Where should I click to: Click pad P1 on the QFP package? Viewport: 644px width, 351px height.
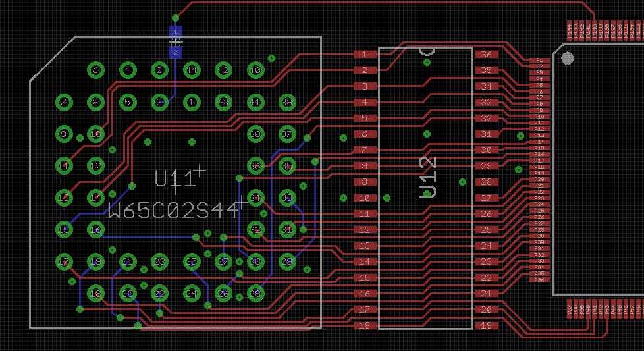coord(539,60)
